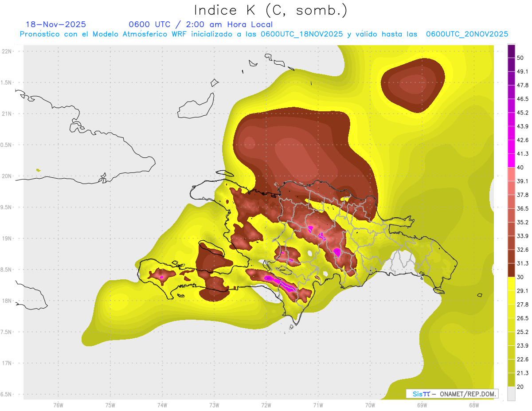This screenshot has height=411, width=532.
Task: Click "0600 UTC / 2:00 am Hora Local" text
Action: tap(200, 24)
